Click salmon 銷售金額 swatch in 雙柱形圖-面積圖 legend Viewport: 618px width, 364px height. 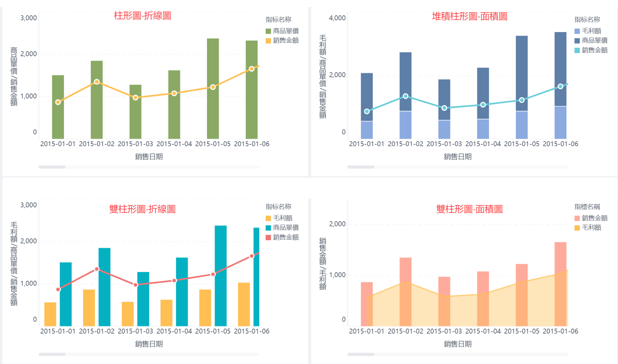point(577,218)
